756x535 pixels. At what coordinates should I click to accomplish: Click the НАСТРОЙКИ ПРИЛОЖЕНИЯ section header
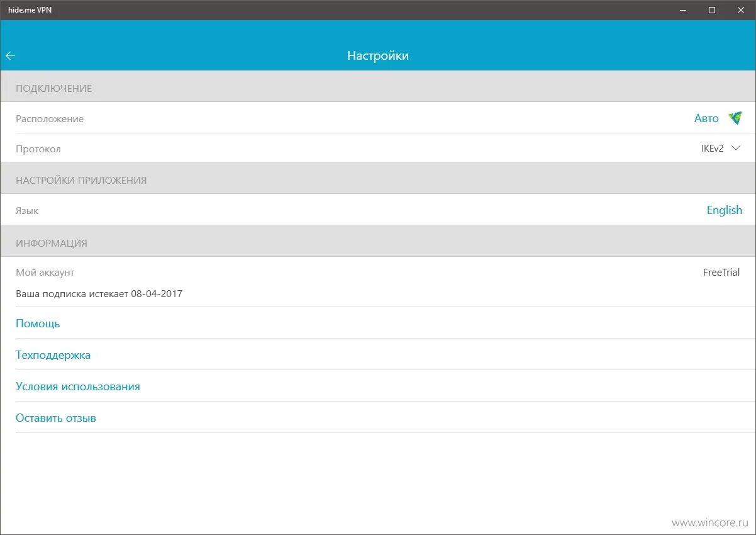point(81,181)
